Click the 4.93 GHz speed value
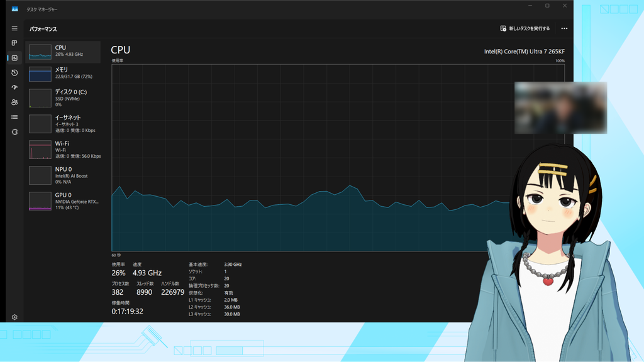The image size is (644, 362). (147, 273)
